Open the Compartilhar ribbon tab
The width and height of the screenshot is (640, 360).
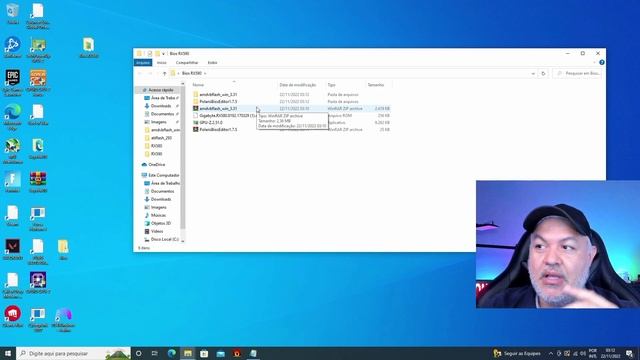click(x=187, y=62)
